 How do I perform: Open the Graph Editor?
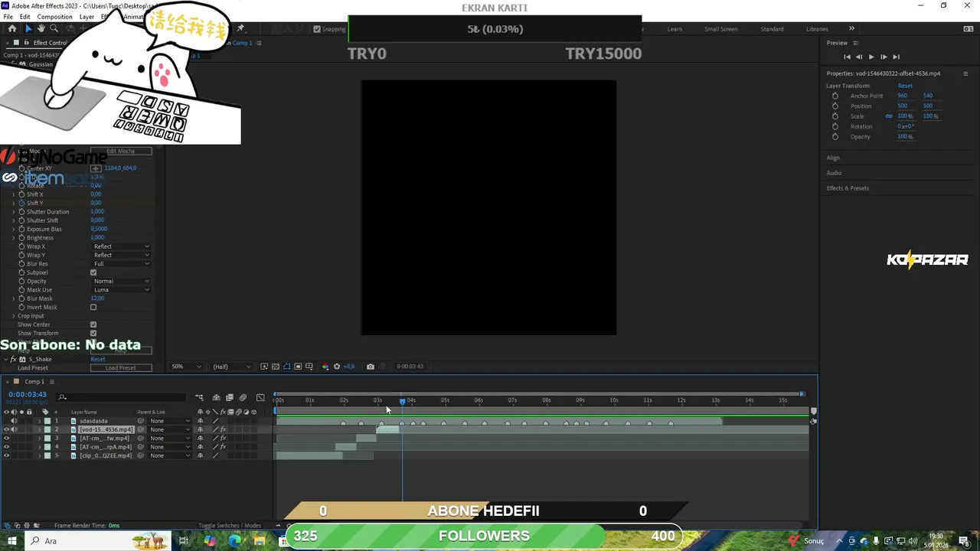[x=260, y=397]
